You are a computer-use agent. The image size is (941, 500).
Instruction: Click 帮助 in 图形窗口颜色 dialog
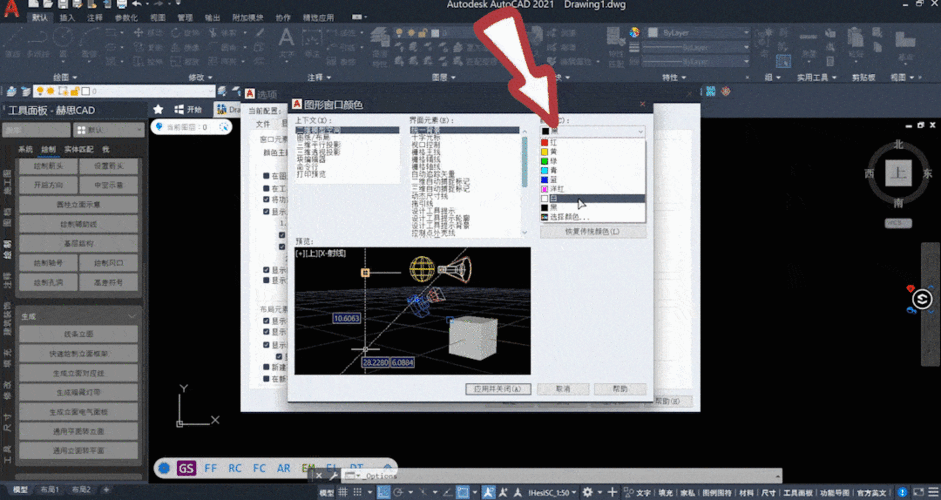pos(620,389)
